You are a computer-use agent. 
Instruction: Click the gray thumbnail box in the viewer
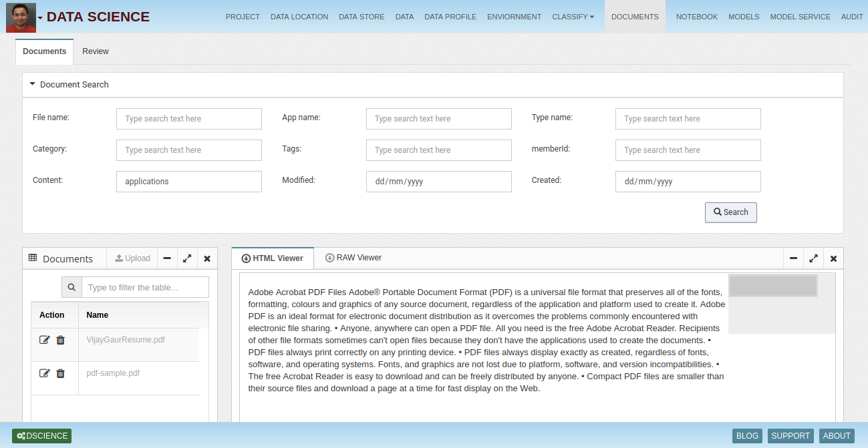coord(773,285)
